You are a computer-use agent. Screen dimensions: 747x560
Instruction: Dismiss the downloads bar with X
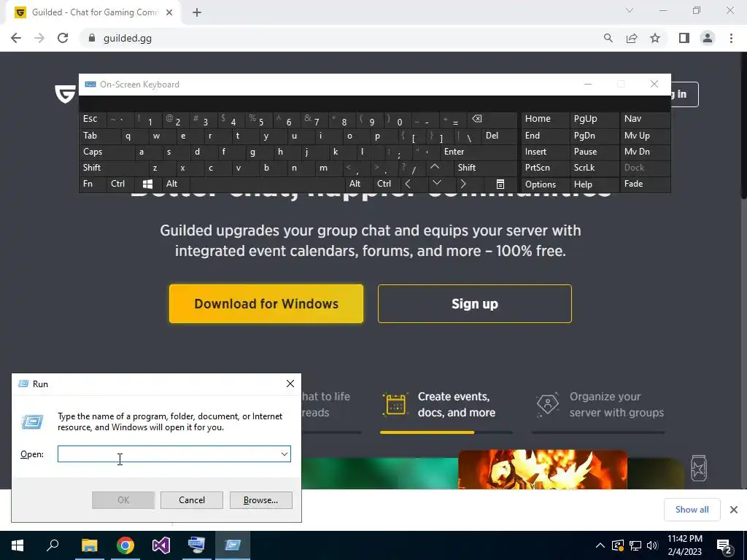[x=734, y=510]
